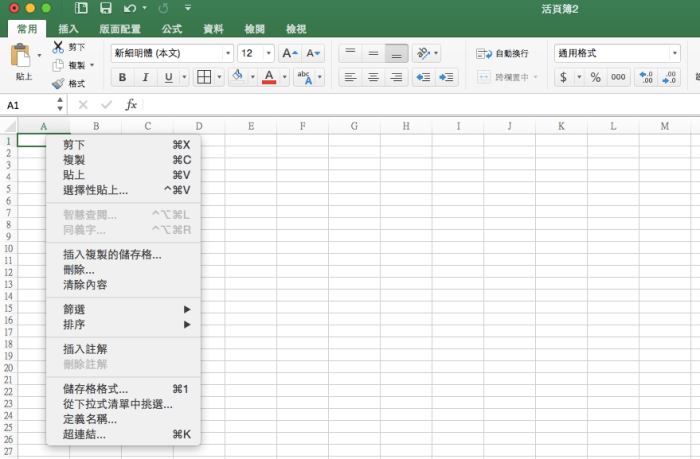Viewport: 700px width, 459px height.
Task: Decrease the indent
Action: [423, 77]
